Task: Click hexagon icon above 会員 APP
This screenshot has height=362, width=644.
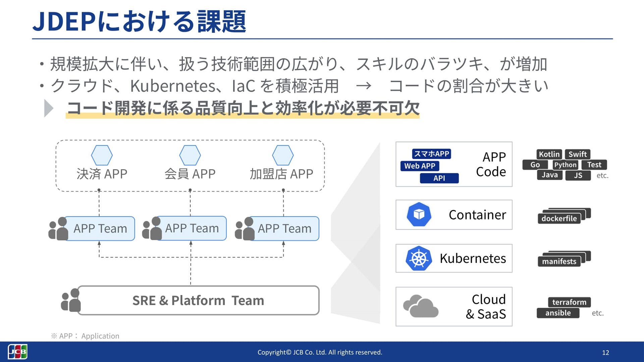Action: click(190, 155)
